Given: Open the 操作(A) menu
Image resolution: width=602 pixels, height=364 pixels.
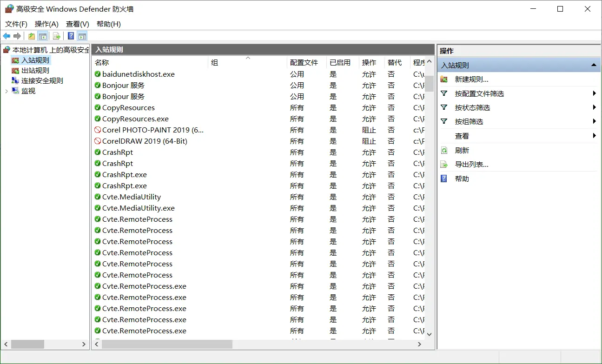Looking at the screenshot, I should point(46,24).
